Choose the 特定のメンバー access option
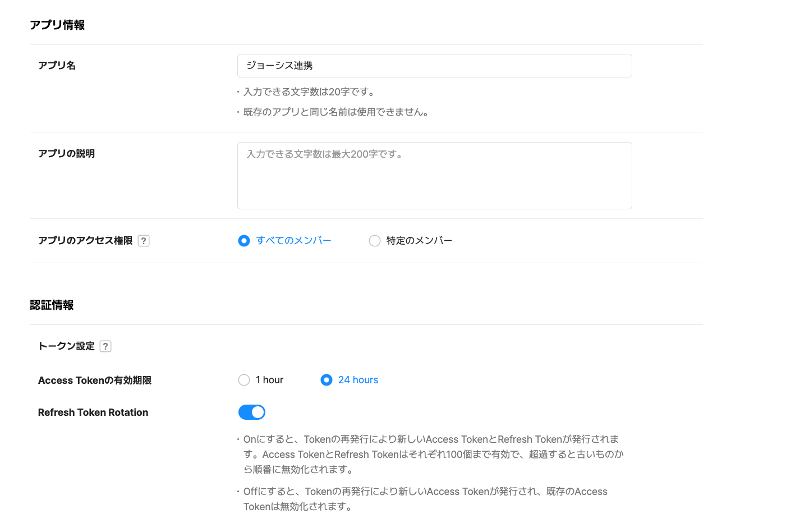This screenshot has width=800, height=532. 375,241
